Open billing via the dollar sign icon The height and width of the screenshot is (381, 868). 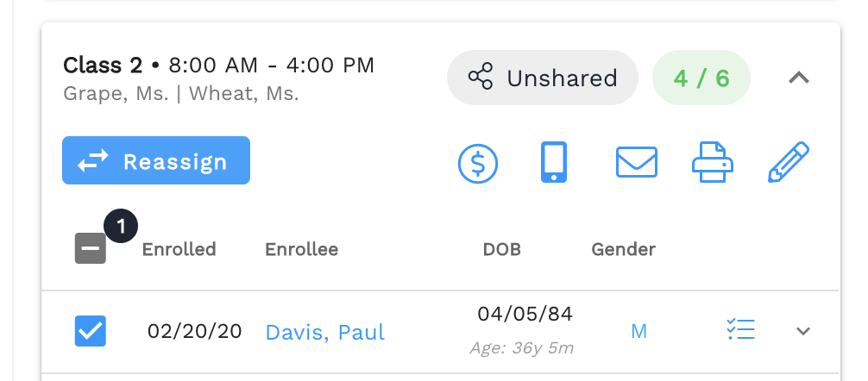tap(478, 163)
